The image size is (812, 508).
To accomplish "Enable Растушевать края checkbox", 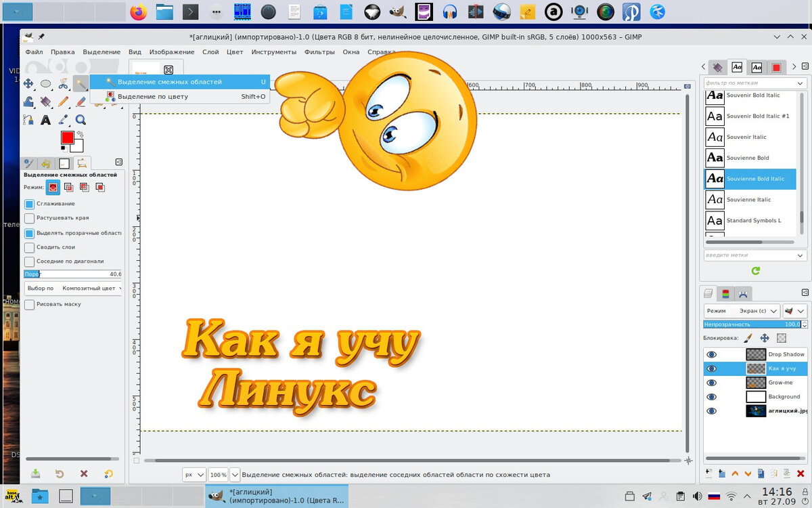I will click(x=29, y=218).
